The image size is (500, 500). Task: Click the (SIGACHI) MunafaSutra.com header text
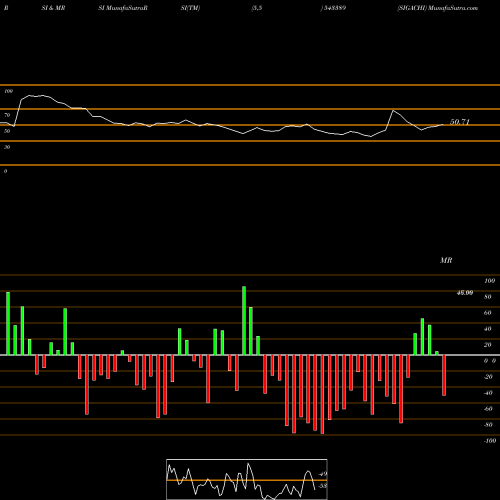[x=438, y=8]
